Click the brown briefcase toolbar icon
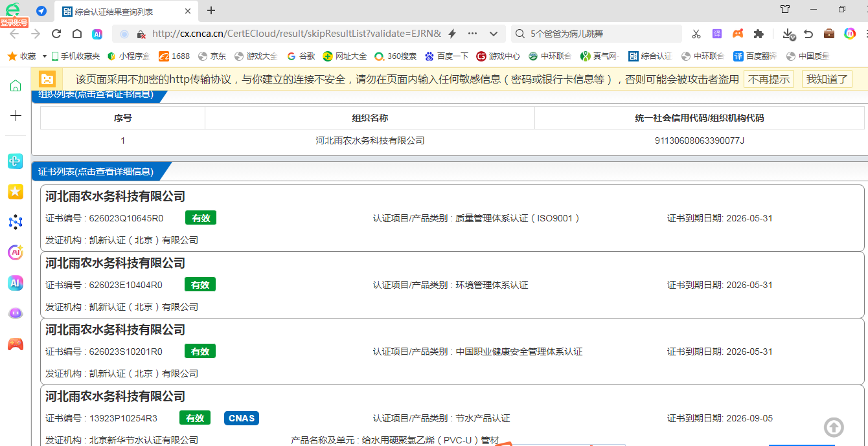 click(829, 34)
